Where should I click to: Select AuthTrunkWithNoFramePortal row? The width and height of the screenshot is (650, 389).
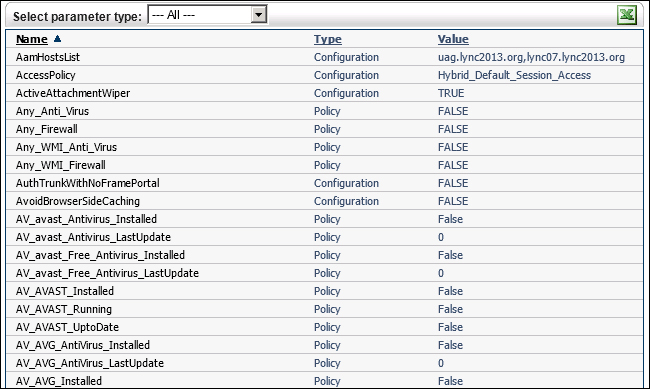coord(324,183)
